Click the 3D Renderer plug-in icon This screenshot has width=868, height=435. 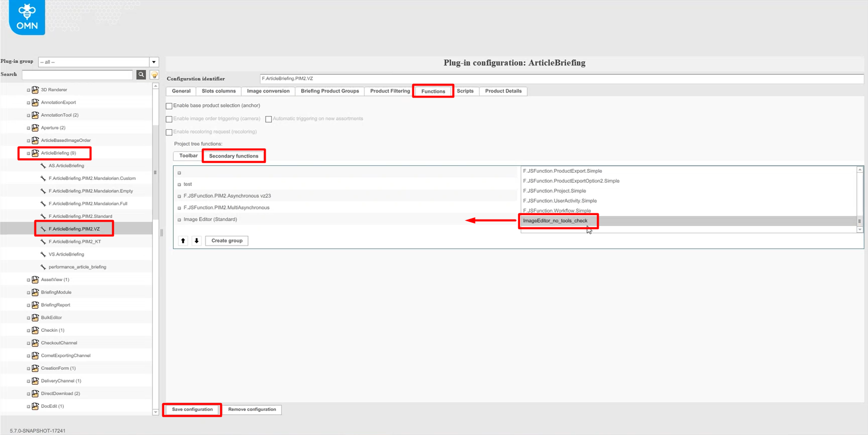point(35,90)
